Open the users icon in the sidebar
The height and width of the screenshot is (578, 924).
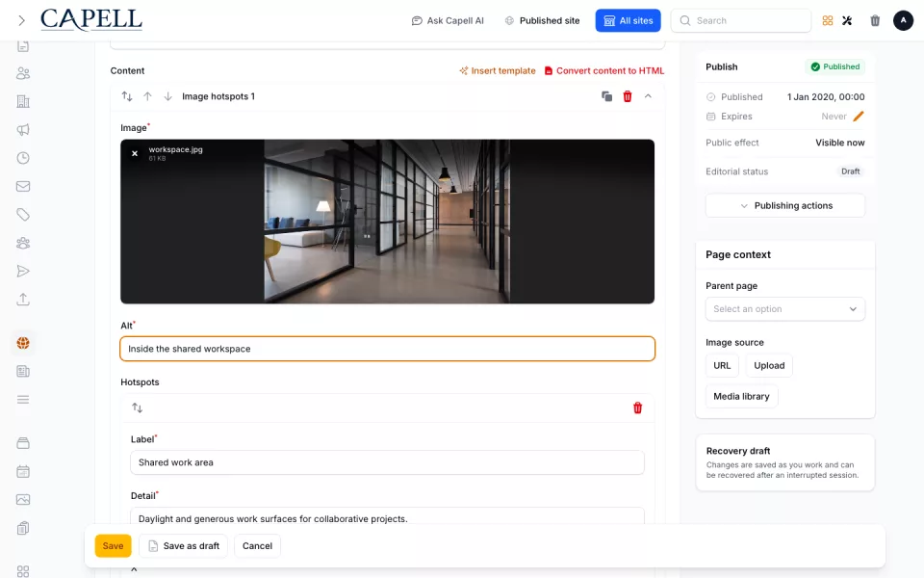[x=23, y=73]
